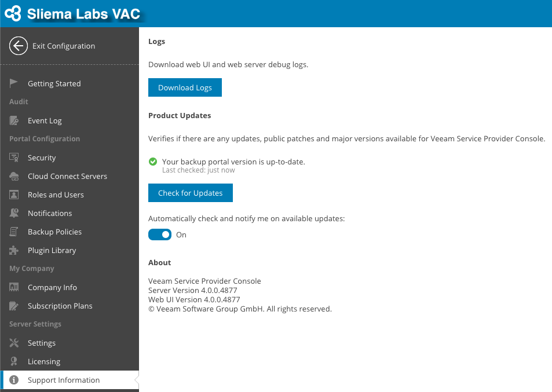Click the Exit Configuration back arrow icon
The height and width of the screenshot is (392, 552).
(x=19, y=46)
